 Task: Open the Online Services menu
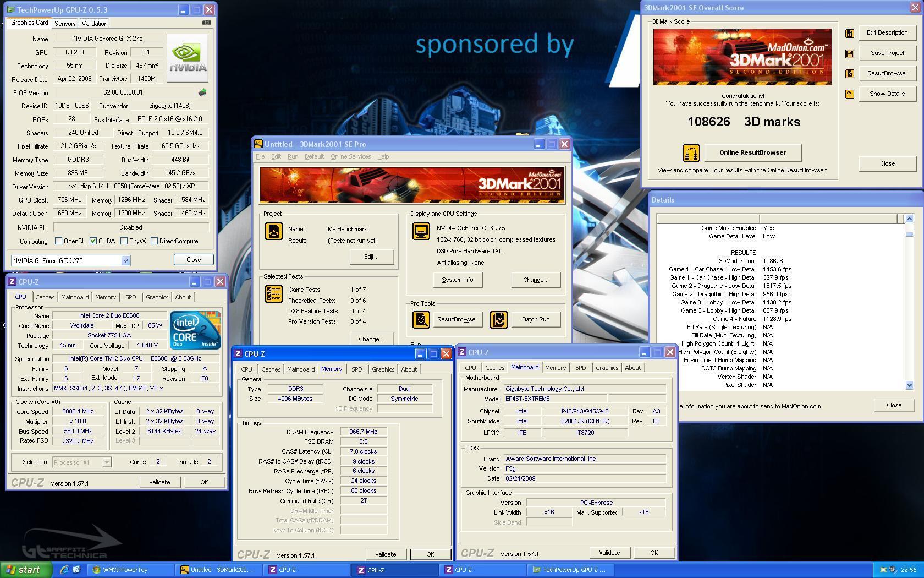tap(350, 156)
